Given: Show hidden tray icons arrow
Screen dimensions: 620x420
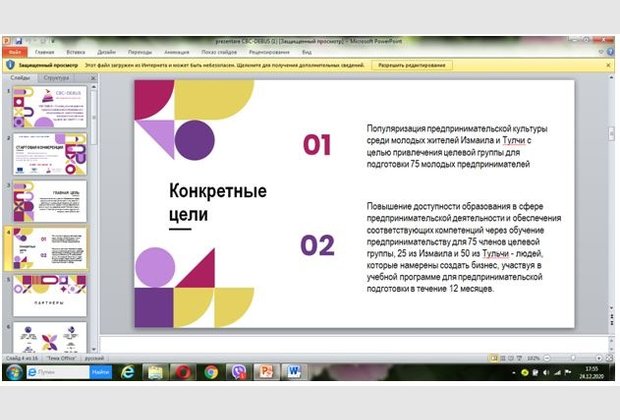Looking at the screenshot, I should (514, 373).
